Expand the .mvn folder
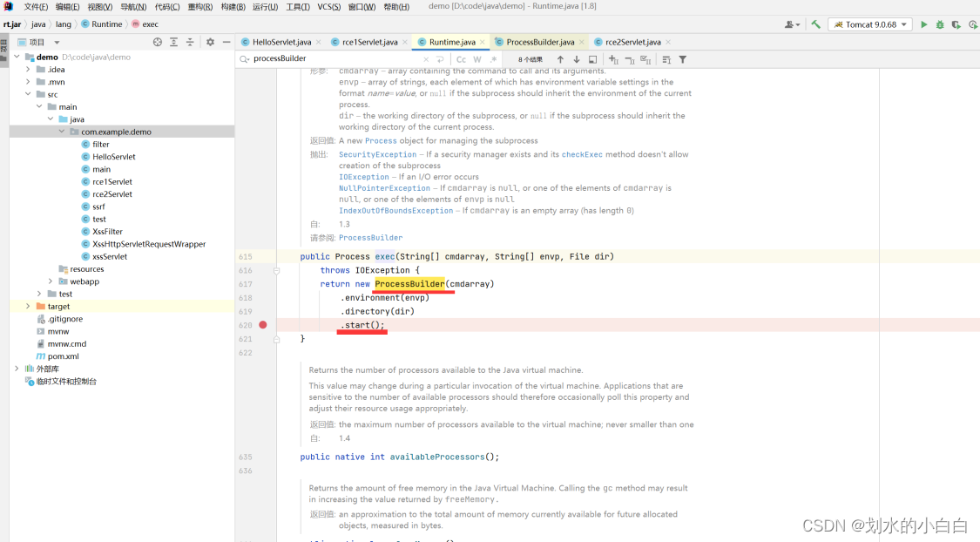This screenshot has height=542, width=980. pyautogui.click(x=28, y=82)
